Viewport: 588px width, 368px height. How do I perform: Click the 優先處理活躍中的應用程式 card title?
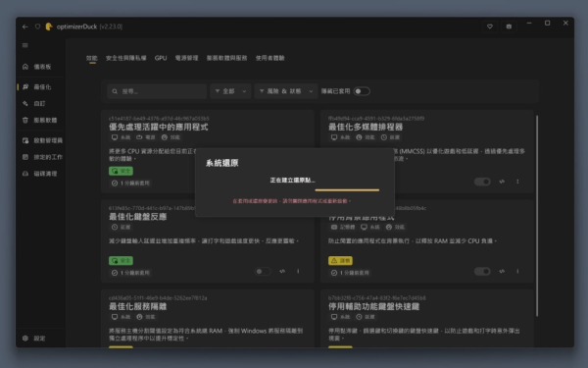(158, 128)
